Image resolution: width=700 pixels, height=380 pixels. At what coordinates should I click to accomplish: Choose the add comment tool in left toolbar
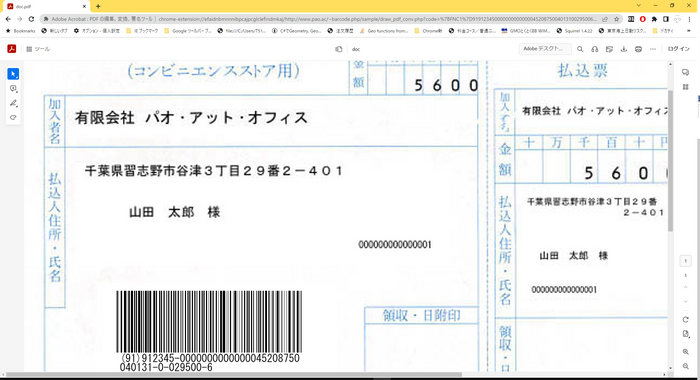pyautogui.click(x=13, y=88)
